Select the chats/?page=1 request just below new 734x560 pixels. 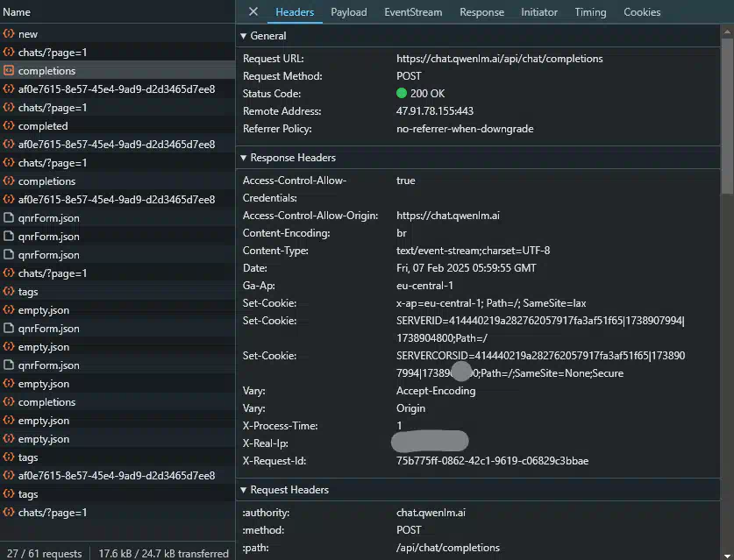click(x=118, y=53)
